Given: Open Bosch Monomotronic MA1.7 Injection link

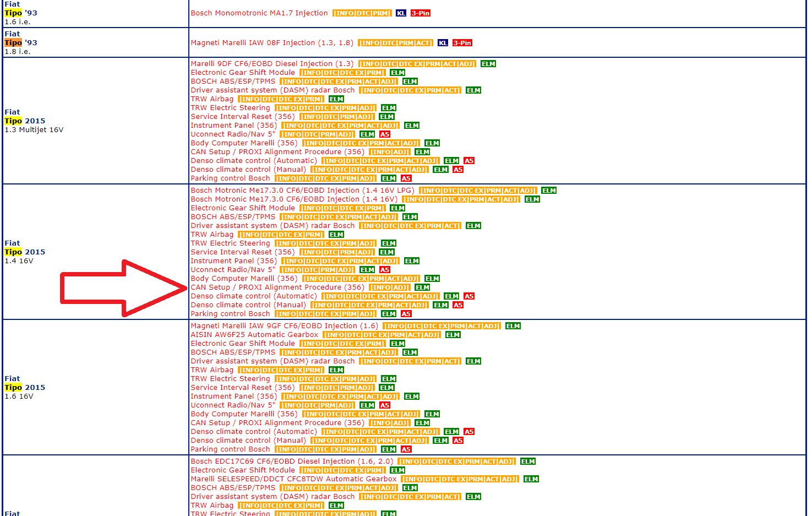Looking at the screenshot, I should (x=259, y=13).
